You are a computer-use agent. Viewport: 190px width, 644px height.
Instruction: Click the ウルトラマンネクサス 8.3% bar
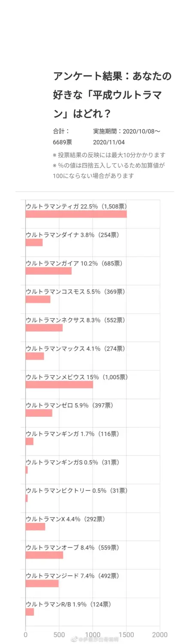coord(44,328)
